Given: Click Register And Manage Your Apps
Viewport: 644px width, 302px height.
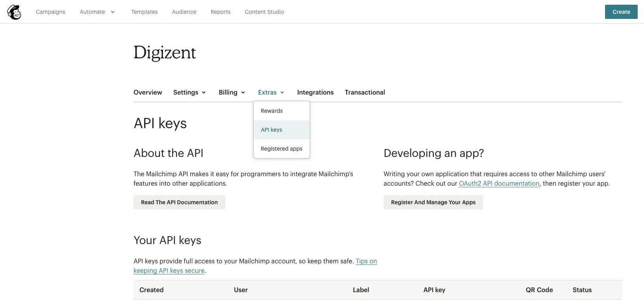Looking at the screenshot, I should [433, 202].
